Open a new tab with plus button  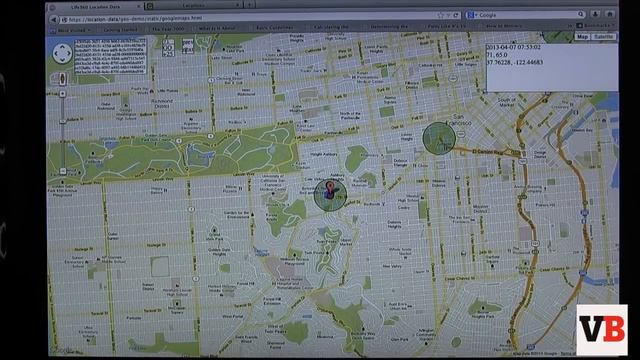click(250, 4)
